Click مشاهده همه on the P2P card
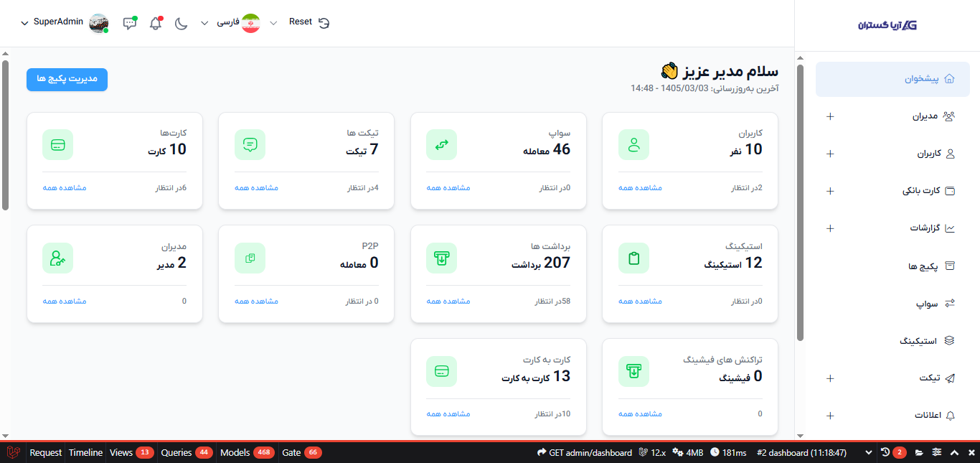 (256, 301)
